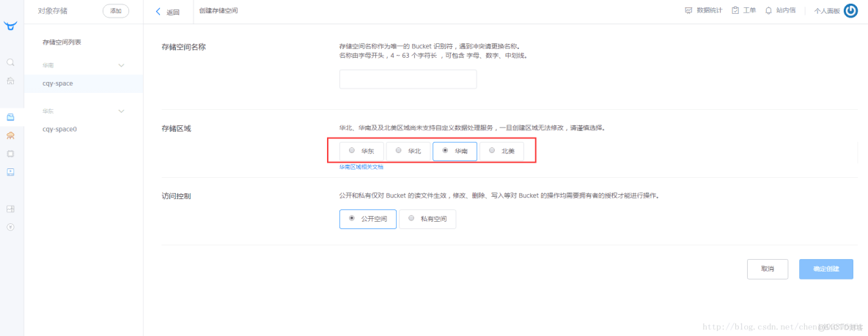
Task: Open the 华南区域相关文档 link
Action: coord(361,166)
